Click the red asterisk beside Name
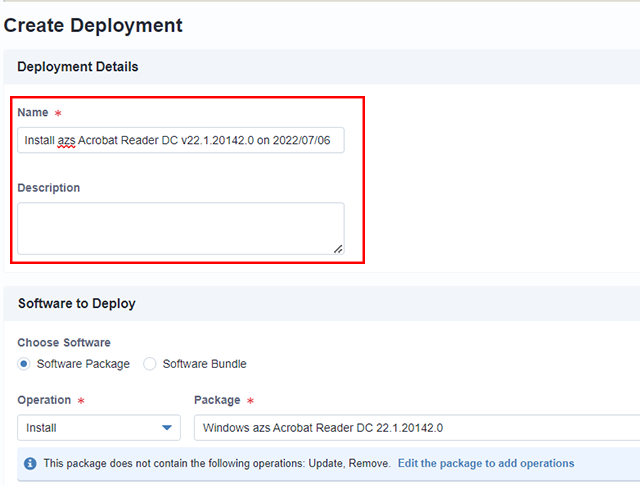 pyautogui.click(x=58, y=114)
